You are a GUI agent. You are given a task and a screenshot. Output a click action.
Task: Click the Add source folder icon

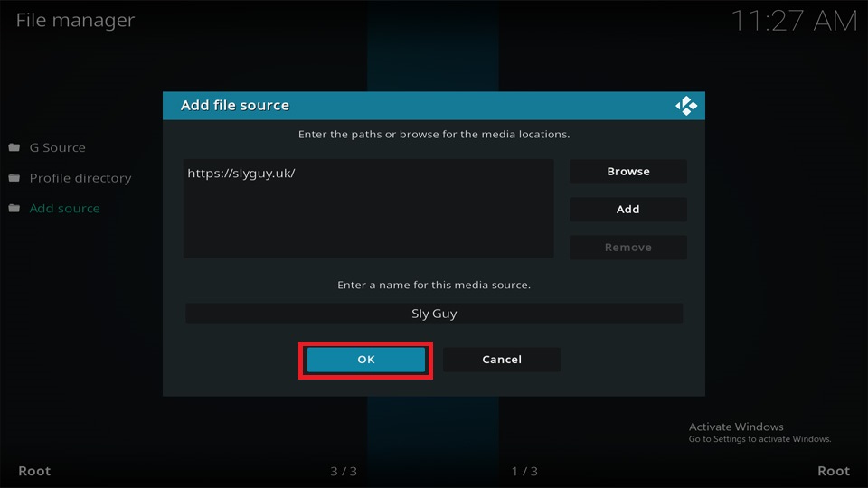(14, 208)
